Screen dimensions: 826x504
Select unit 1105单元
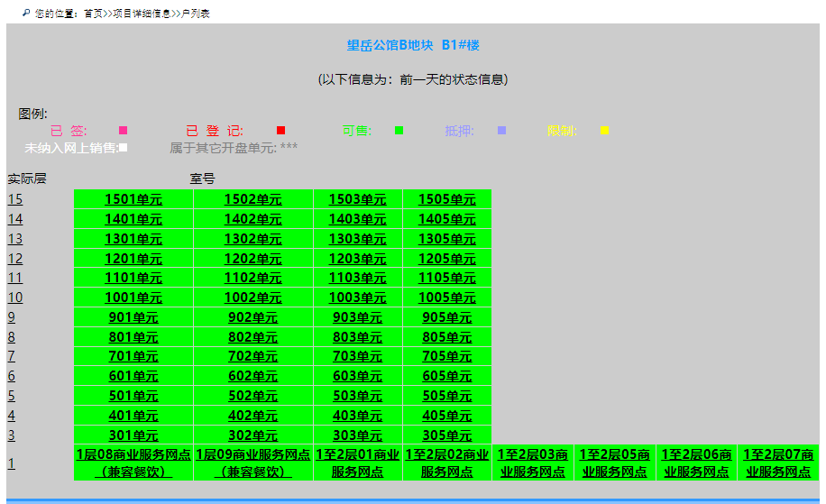click(447, 278)
